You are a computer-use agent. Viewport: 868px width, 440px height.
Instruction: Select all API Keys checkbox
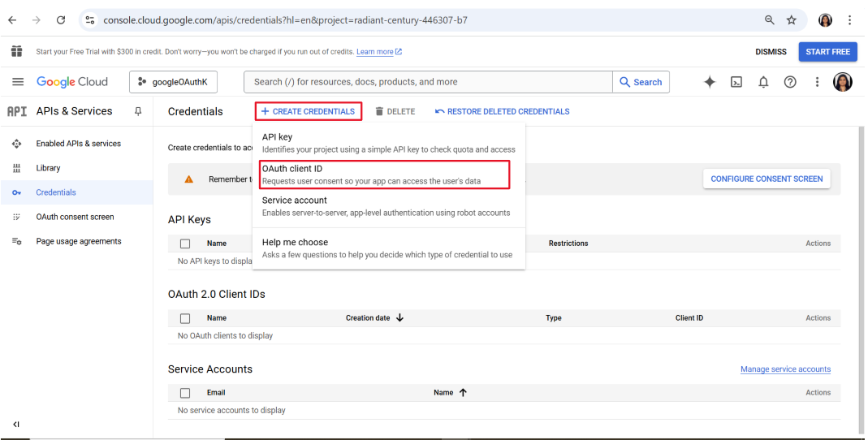(185, 244)
